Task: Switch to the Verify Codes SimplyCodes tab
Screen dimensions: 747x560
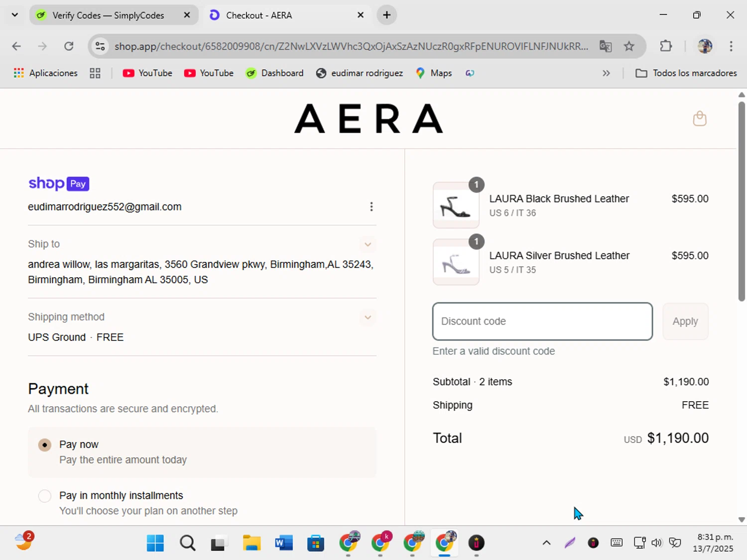Action: [108, 15]
